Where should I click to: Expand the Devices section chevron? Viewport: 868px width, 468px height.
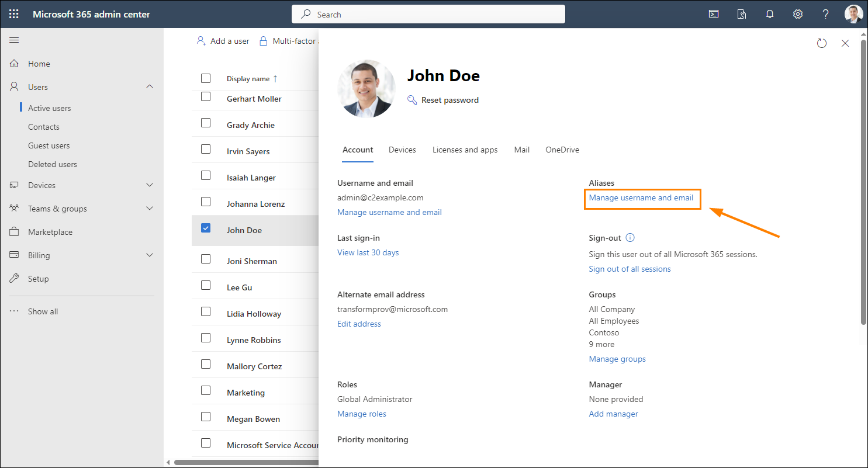point(150,185)
